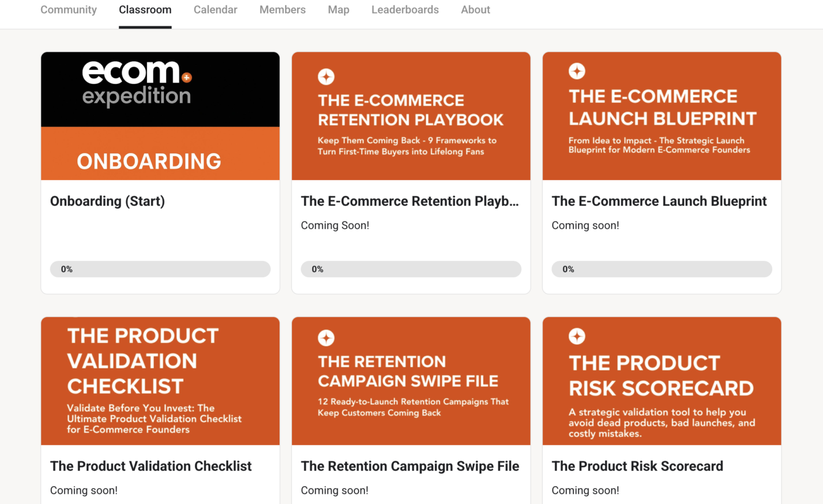Open the Onboarding (Start) course title
This screenshot has width=823, height=504.
point(107,201)
